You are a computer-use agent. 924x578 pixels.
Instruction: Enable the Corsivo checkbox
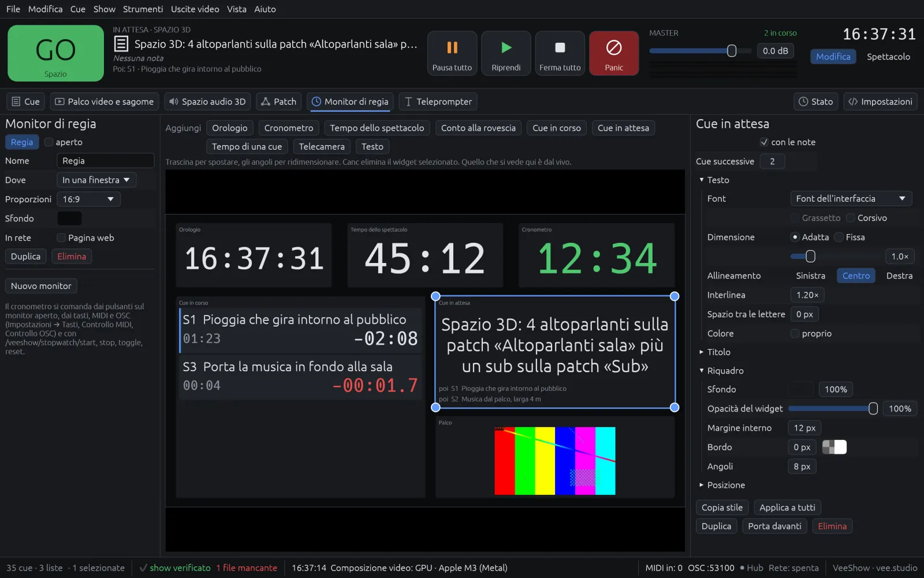tap(851, 218)
